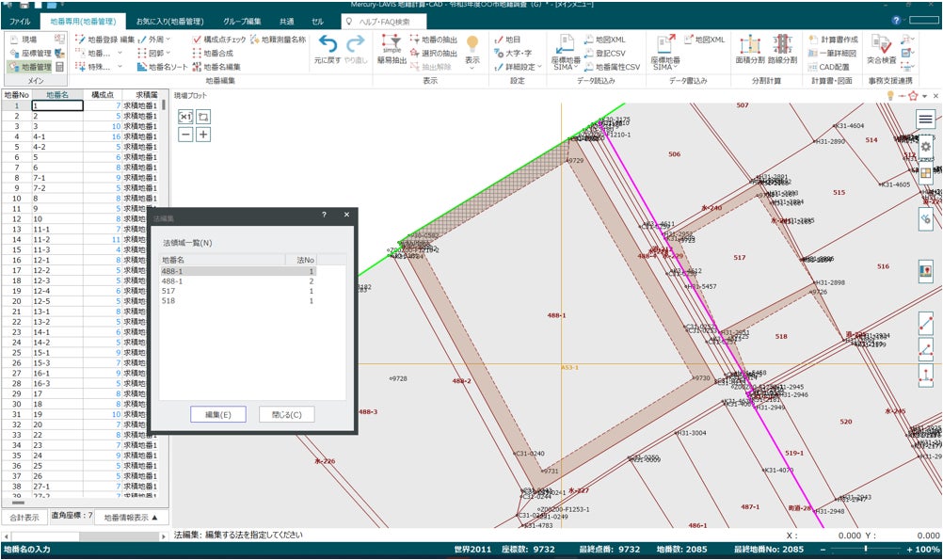The image size is (943, 560).
Task: Switch to セル tab
Action: point(317,21)
